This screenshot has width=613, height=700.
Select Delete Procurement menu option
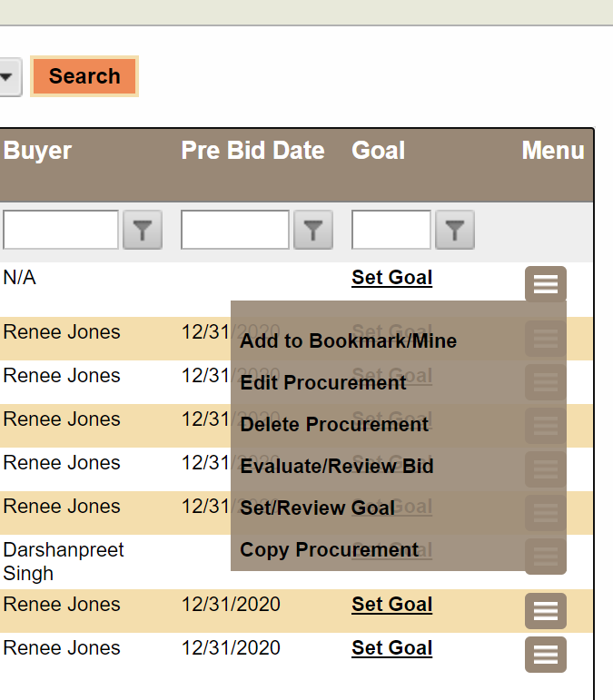point(333,425)
